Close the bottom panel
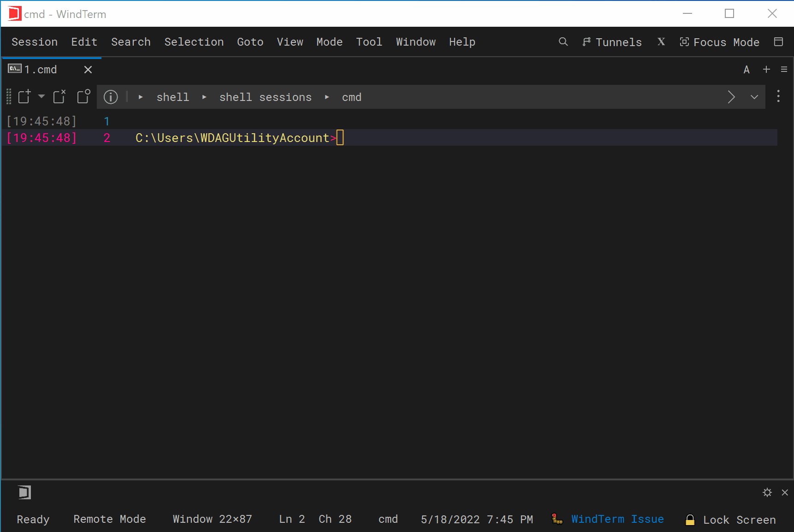 [785, 492]
